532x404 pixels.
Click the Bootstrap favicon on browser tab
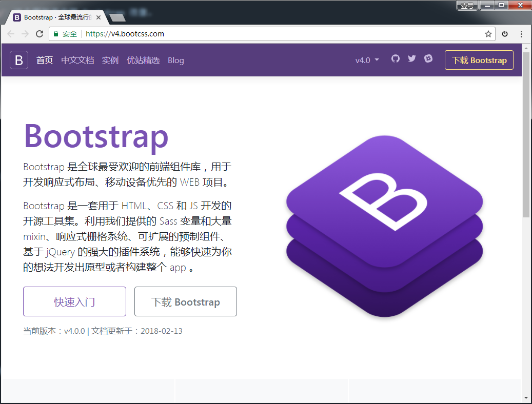[18, 17]
